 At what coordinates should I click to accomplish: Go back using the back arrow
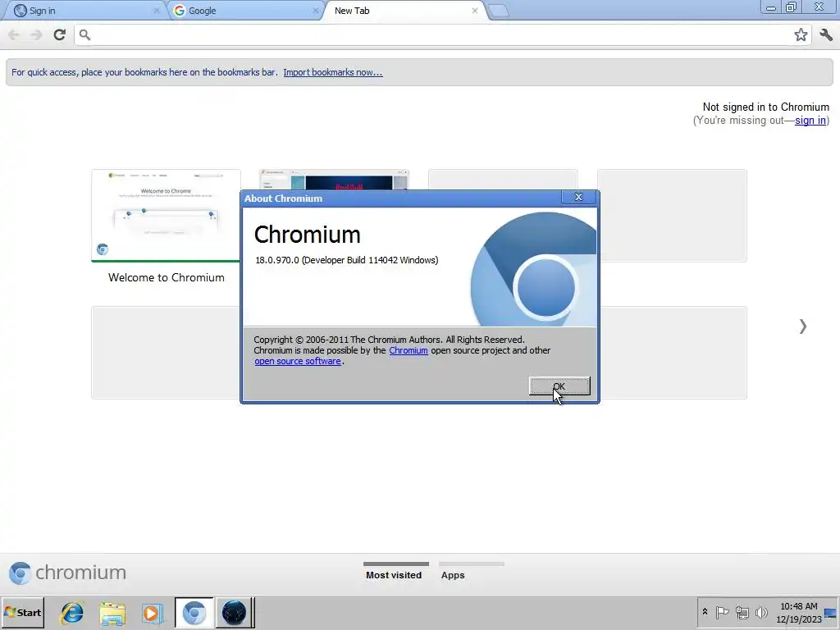tap(14, 34)
